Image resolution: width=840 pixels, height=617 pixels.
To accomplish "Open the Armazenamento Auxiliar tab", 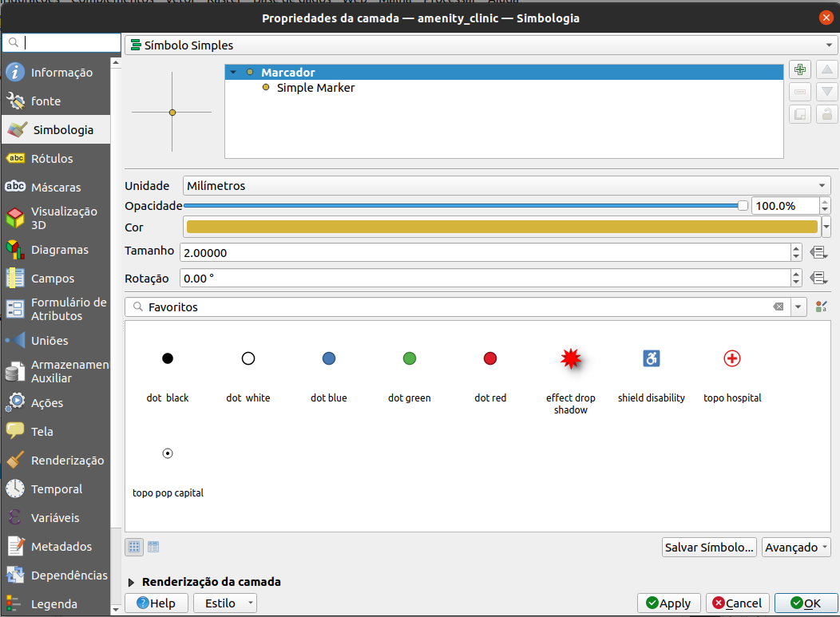I will pos(56,371).
